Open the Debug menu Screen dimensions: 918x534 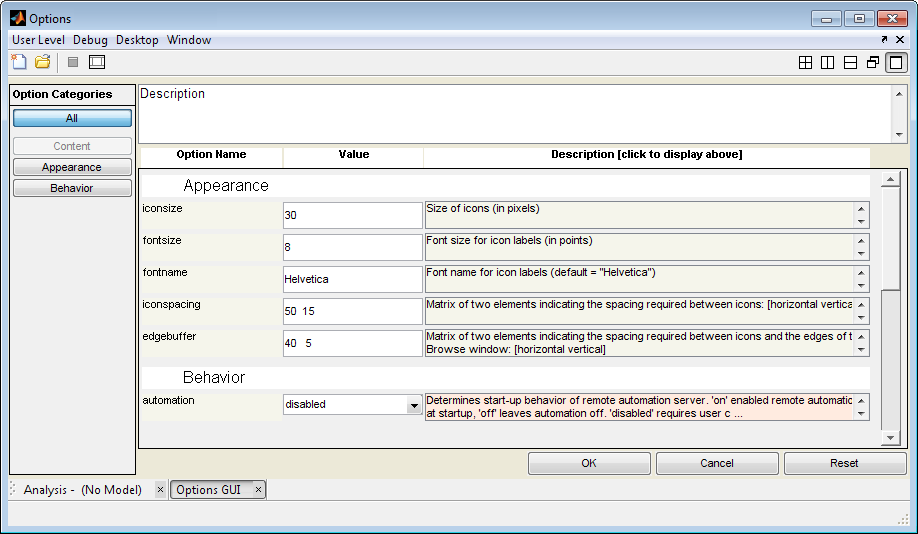(x=90, y=40)
